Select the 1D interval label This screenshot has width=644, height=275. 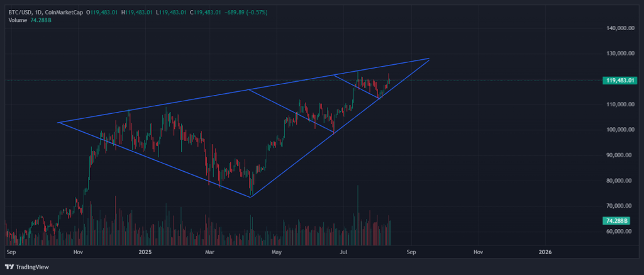(x=38, y=13)
